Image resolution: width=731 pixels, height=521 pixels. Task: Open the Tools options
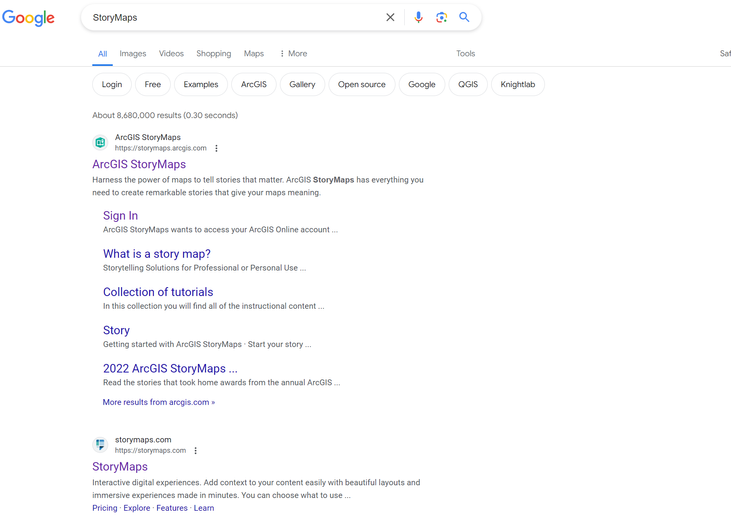pyautogui.click(x=465, y=54)
